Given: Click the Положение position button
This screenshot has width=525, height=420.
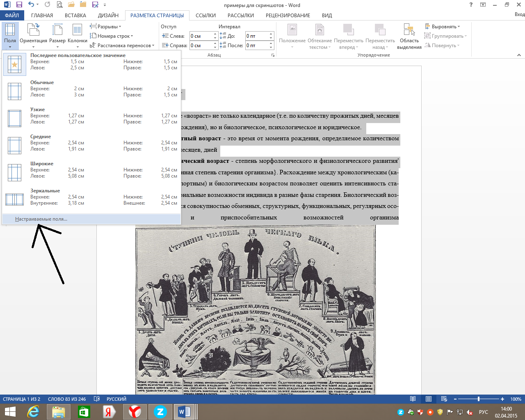Looking at the screenshot, I should pos(292,36).
